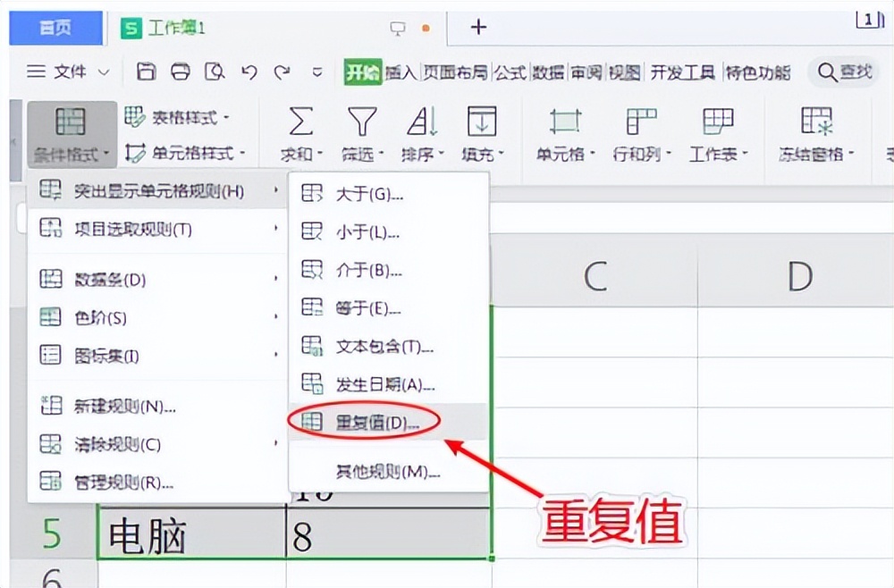Expand the 文件 menu dropdown chevron

tap(103, 72)
